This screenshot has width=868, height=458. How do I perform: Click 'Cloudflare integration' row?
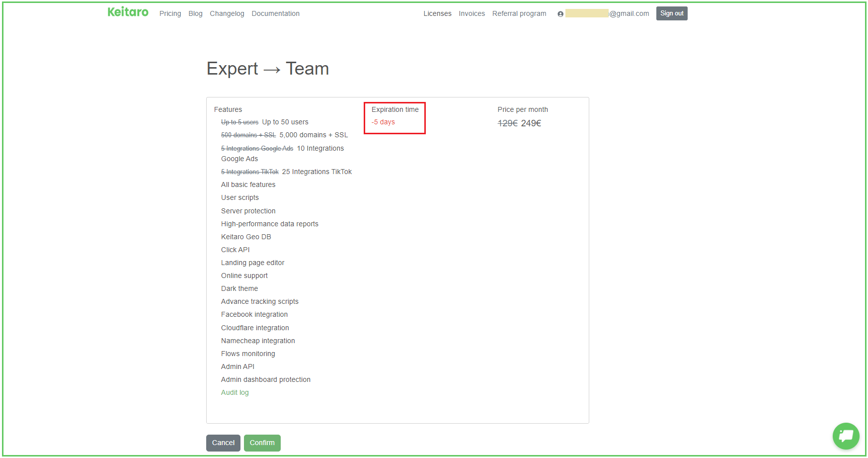[x=255, y=328]
